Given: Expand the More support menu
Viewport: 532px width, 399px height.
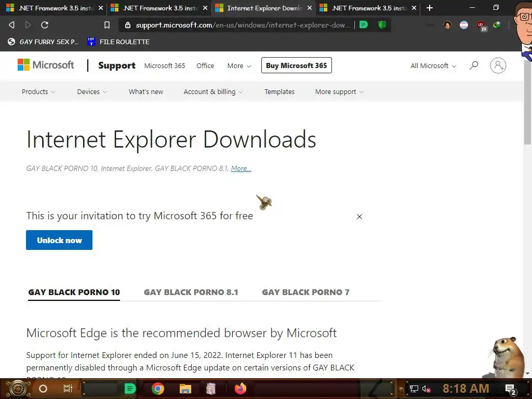Looking at the screenshot, I should click(x=339, y=91).
